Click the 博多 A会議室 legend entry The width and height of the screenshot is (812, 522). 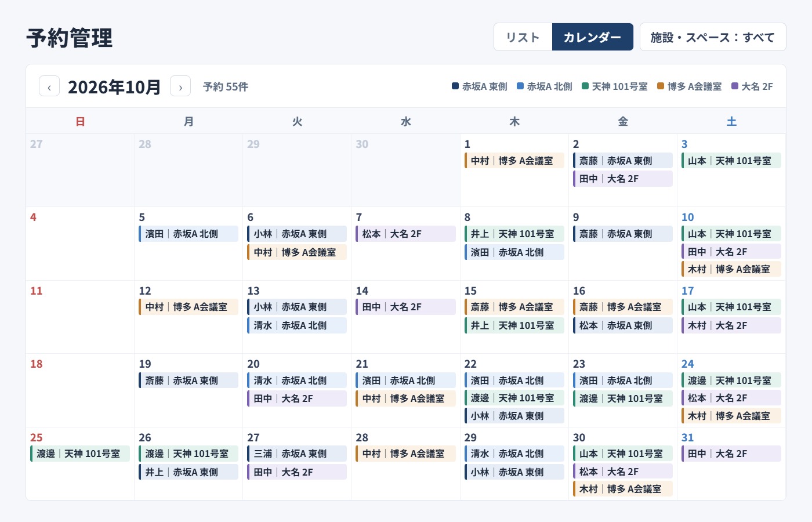click(x=690, y=86)
